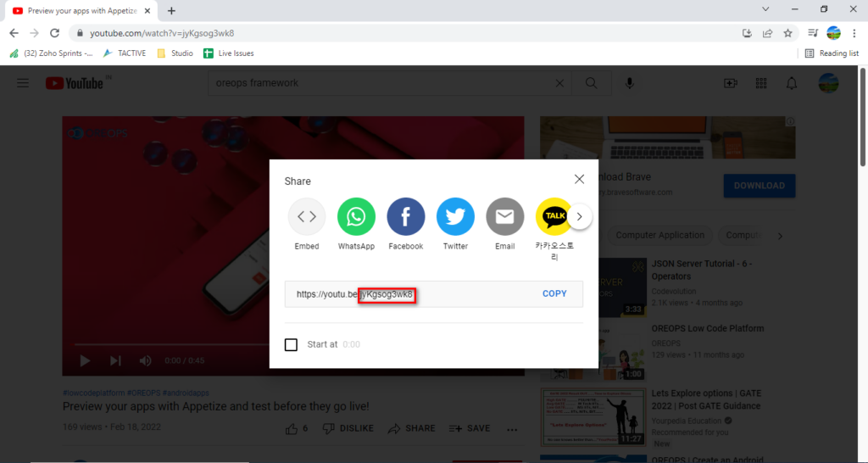Image resolution: width=868 pixels, height=463 pixels.
Task: Clear the search query X icon
Action: (x=559, y=83)
